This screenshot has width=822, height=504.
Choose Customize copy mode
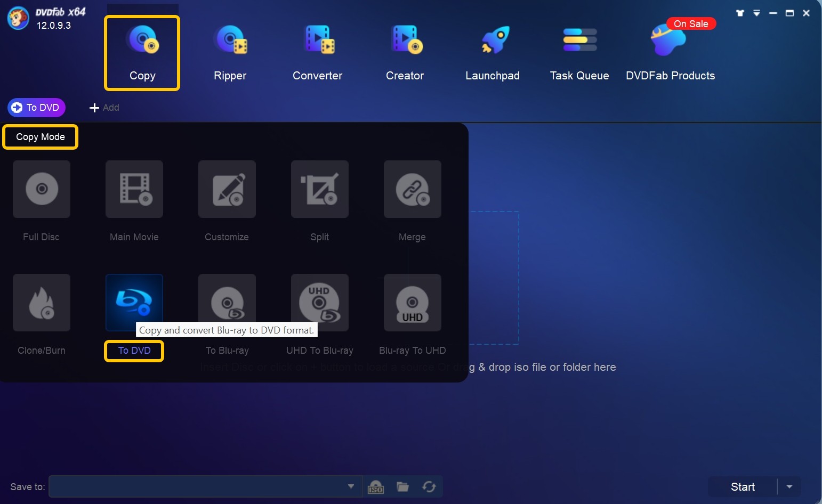coord(227,189)
